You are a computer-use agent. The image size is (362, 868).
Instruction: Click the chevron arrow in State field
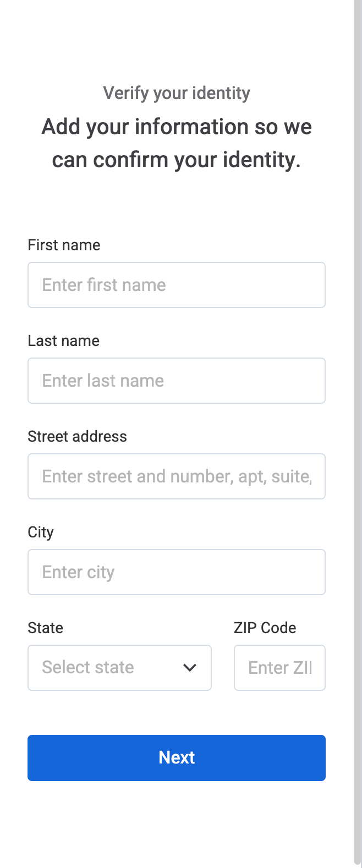[190, 668]
